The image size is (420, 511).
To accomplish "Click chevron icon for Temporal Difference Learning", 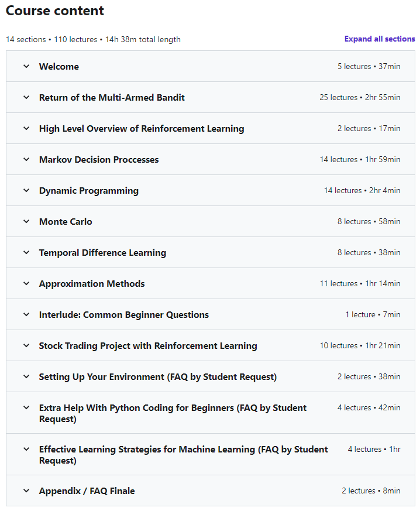I will point(26,253).
